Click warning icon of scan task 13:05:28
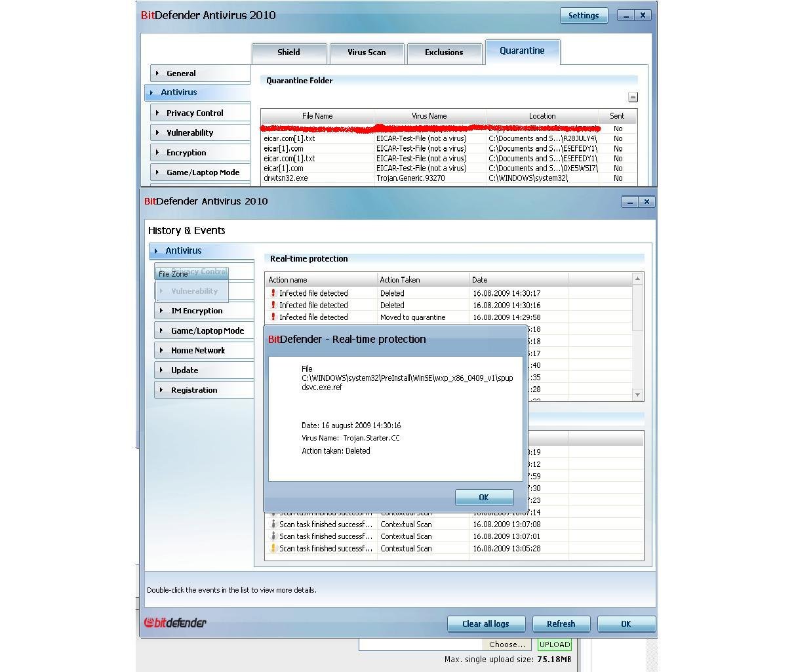This screenshot has height=672, width=796. pos(273,548)
